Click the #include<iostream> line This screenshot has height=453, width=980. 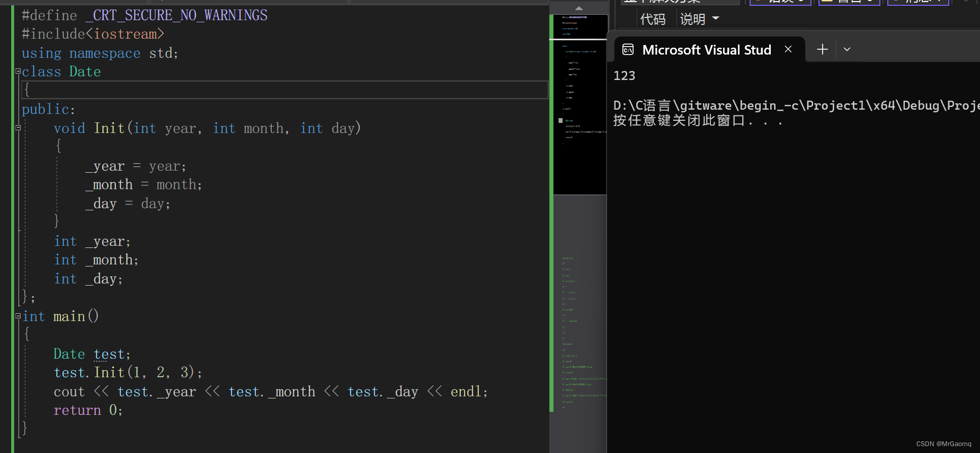(x=93, y=34)
